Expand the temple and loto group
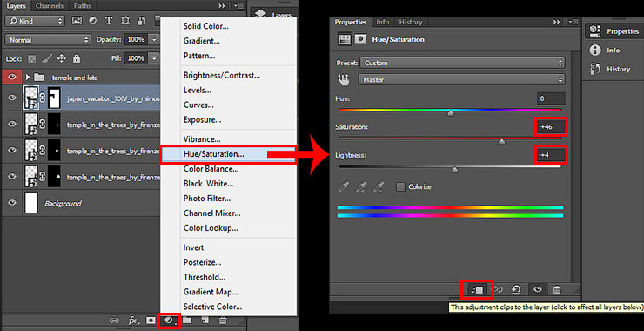 (x=28, y=78)
